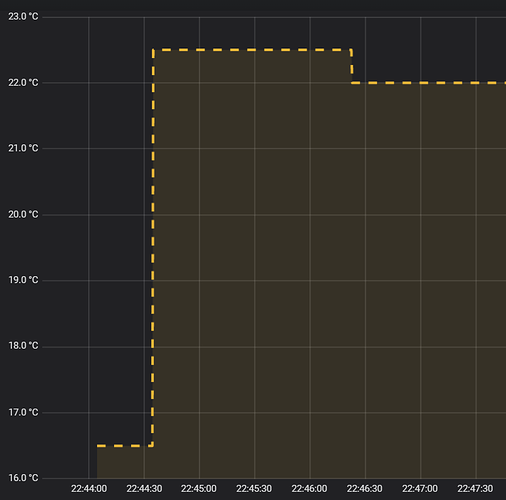
Task: Select the 17.0 °C axis label
Action: pyautogui.click(x=23, y=412)
